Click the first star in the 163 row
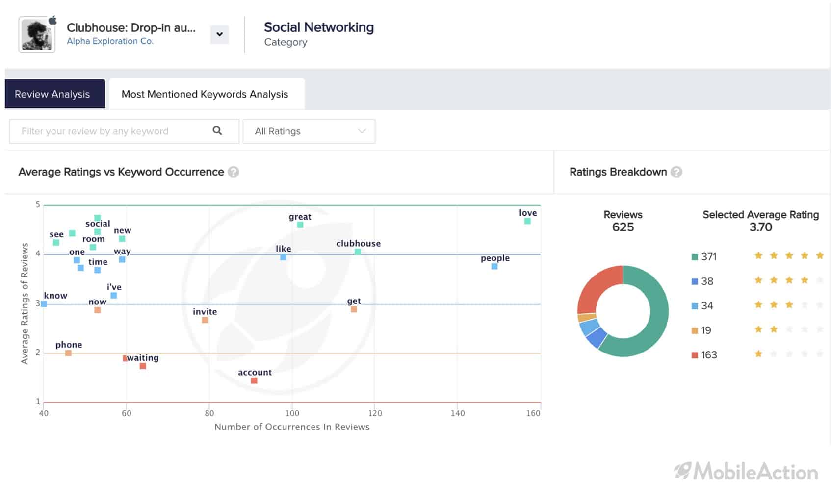This screenshot has height=504, width=831. click(758, 353)
